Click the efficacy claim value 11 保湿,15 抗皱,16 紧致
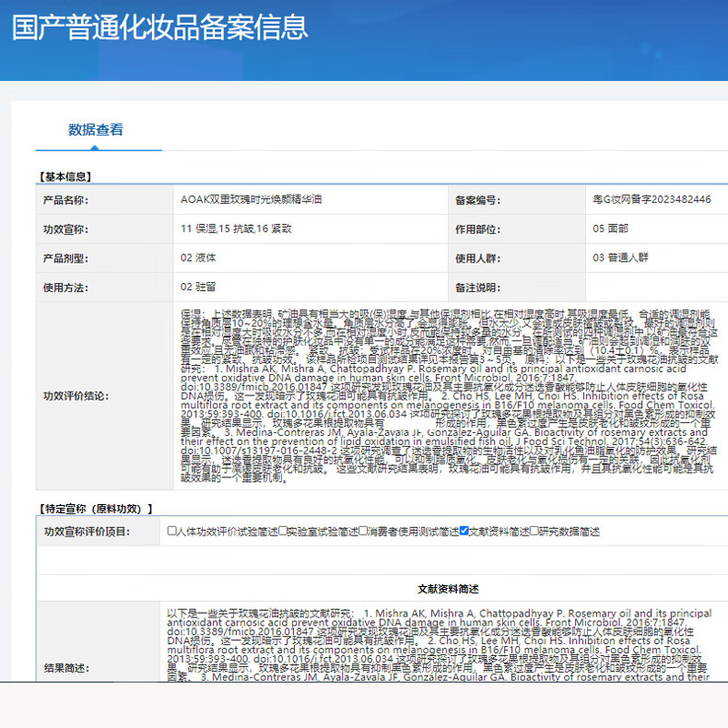Image resolution: width=728 pixels, height=728 pixels. click(236, 229)
